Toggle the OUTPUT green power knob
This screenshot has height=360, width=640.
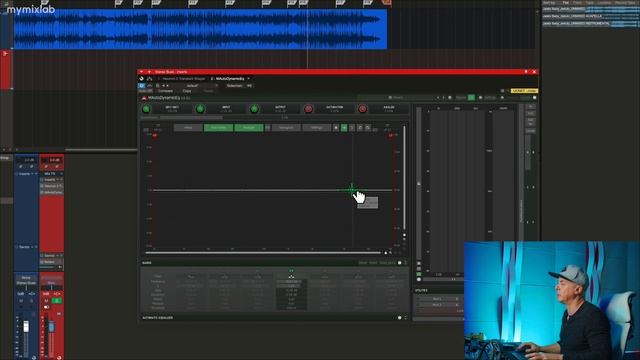pos(254,109)
